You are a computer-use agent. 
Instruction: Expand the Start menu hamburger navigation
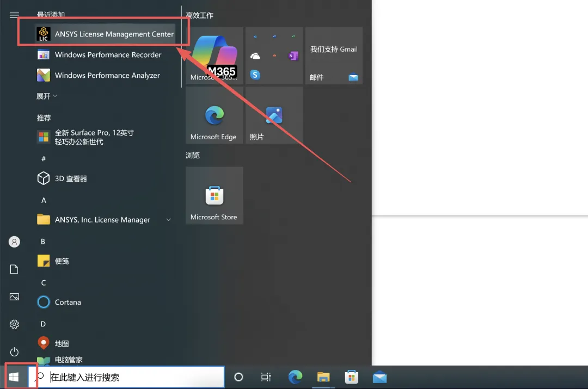[14, 15]
